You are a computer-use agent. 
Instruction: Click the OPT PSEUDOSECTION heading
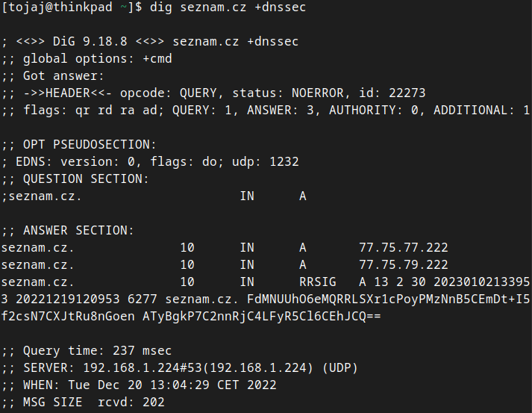pyautogui.click(x=90, y=145)
